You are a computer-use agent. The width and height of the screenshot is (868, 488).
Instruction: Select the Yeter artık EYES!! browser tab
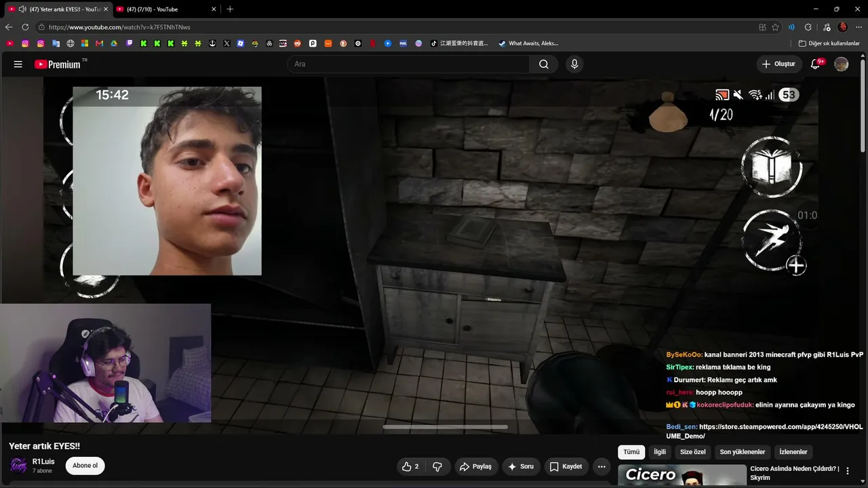[58, 9]
